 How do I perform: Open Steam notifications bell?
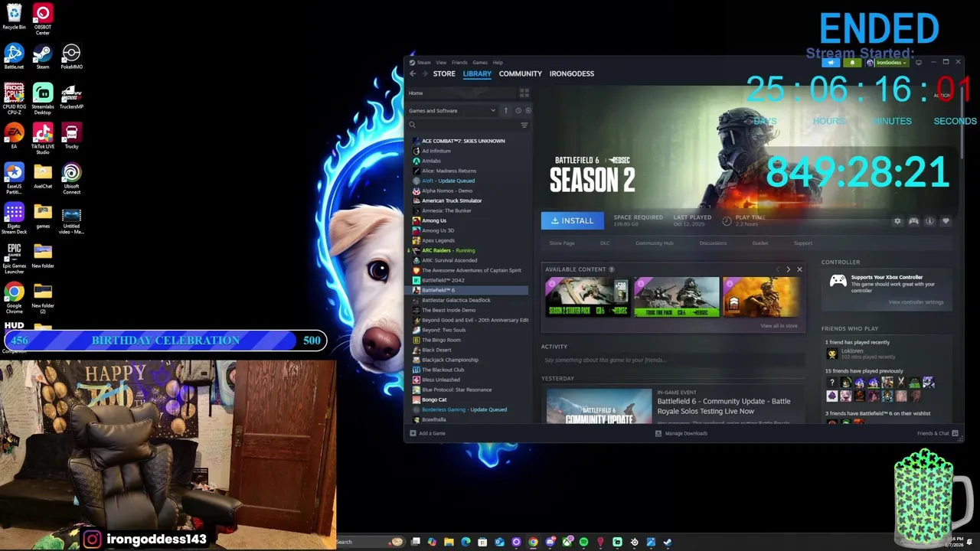[851, 63]
